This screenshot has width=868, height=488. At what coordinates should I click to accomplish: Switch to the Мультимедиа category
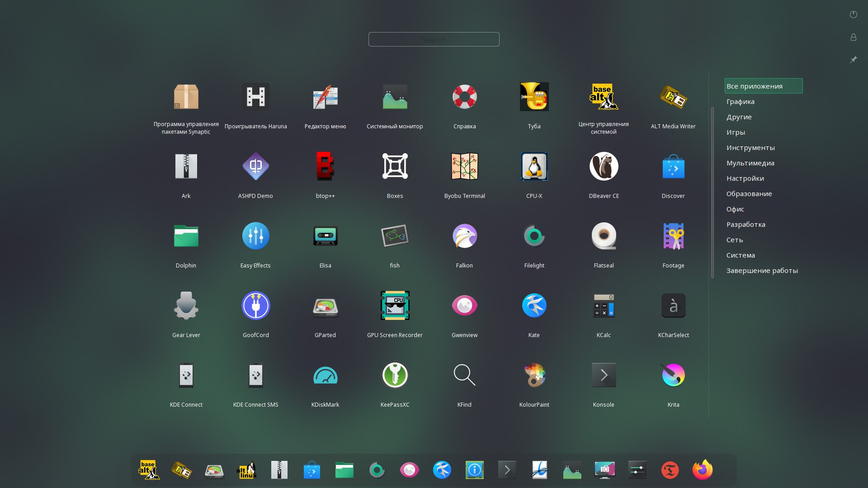coord(750,163)
